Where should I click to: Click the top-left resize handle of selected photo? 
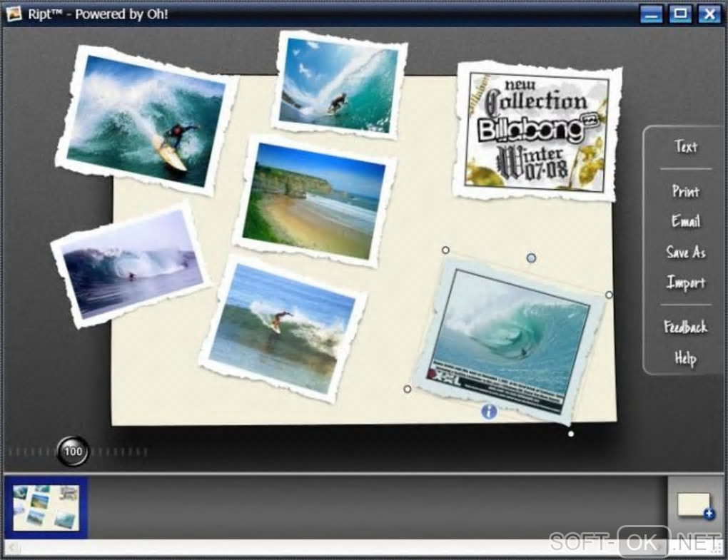(445, 250)
